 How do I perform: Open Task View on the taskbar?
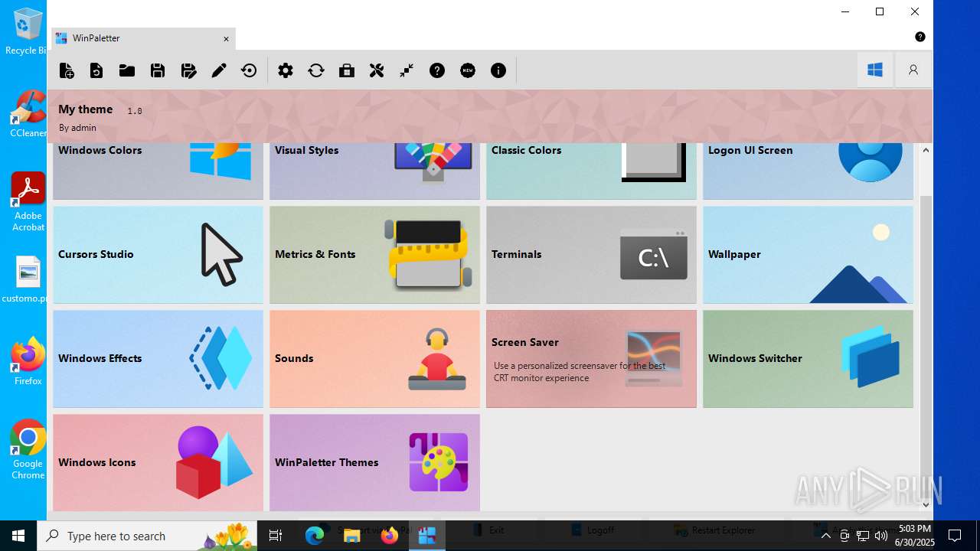[276, 536]
